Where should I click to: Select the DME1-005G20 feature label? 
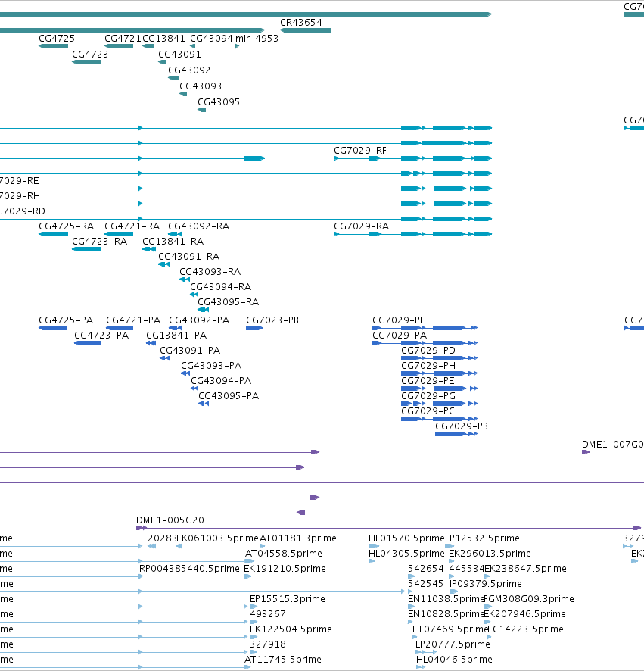170,520
